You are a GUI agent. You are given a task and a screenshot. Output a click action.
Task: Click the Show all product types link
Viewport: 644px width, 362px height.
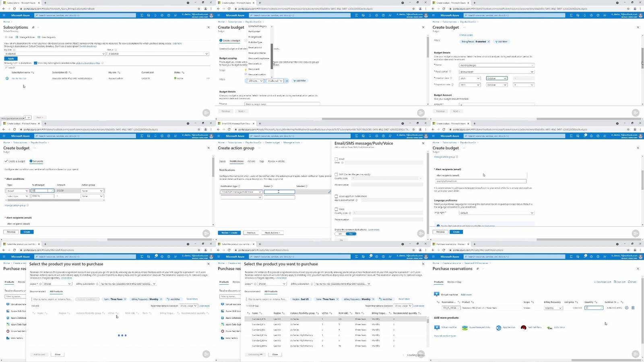[445, 336]
